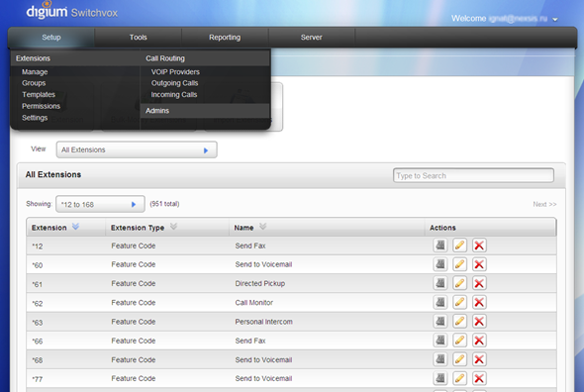
Task: Open Incoming Calls under Call Routing
Action: pyautogui.click(x=174, y=95)
